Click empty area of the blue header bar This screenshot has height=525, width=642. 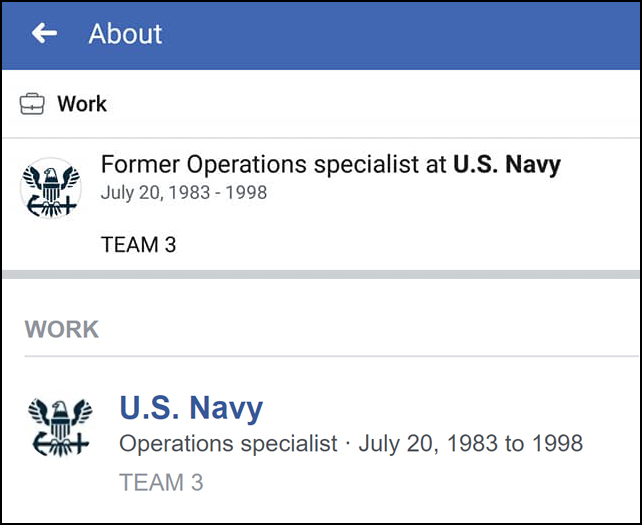[x=420, y=34]
